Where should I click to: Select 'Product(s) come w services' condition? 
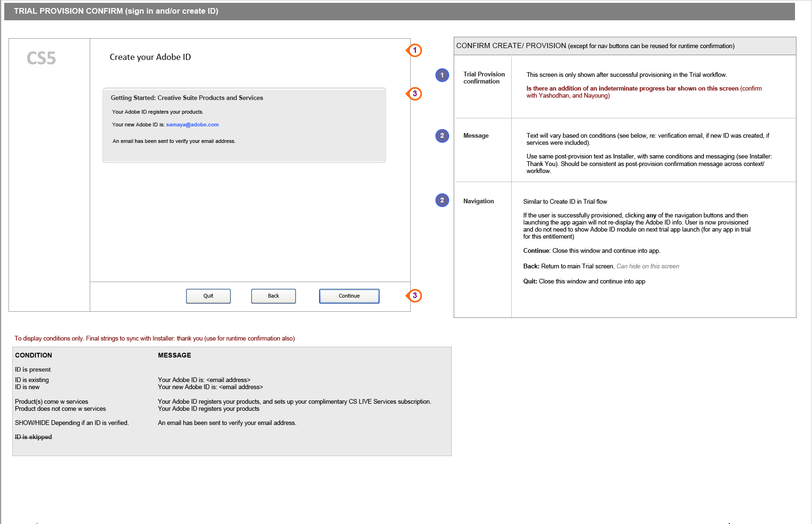tap(51, 401)
